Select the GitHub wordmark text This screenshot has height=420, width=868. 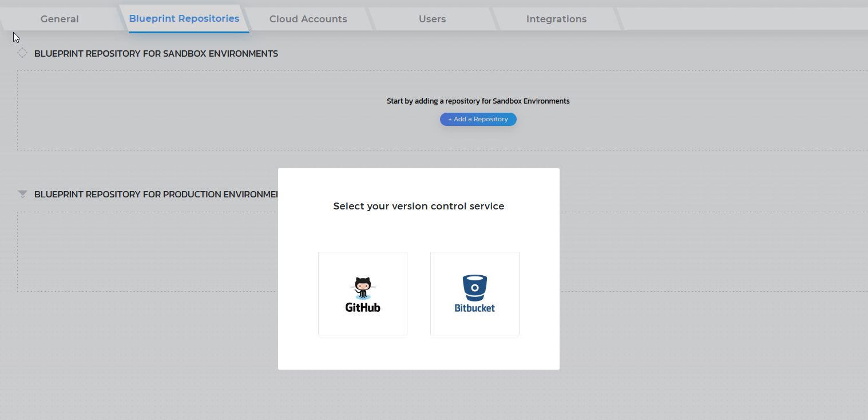click(x=363, y=307)
